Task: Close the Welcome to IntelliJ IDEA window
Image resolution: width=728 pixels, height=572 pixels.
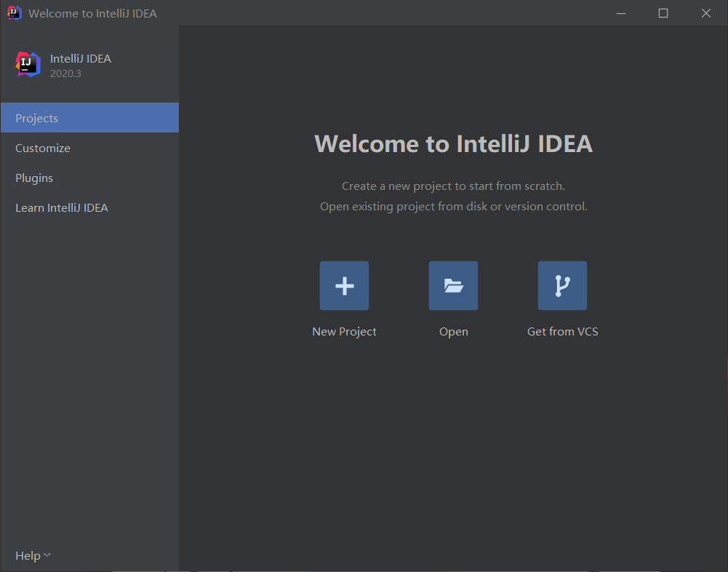Action: pyautogui.click(x=705, y=13)
